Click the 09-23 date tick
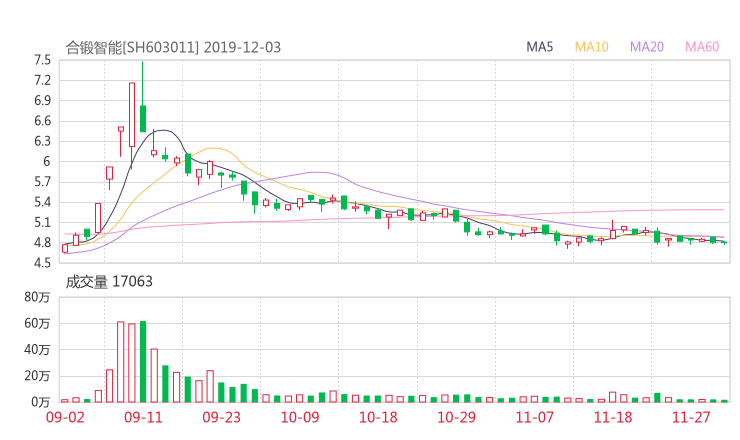 click(222, 417)
